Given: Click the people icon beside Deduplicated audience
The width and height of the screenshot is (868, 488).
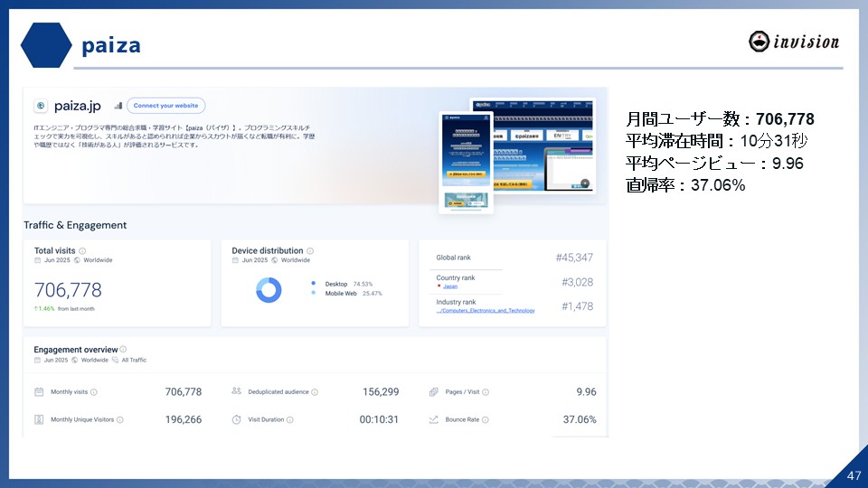Looking at the screenshot, I should (236, 391).
